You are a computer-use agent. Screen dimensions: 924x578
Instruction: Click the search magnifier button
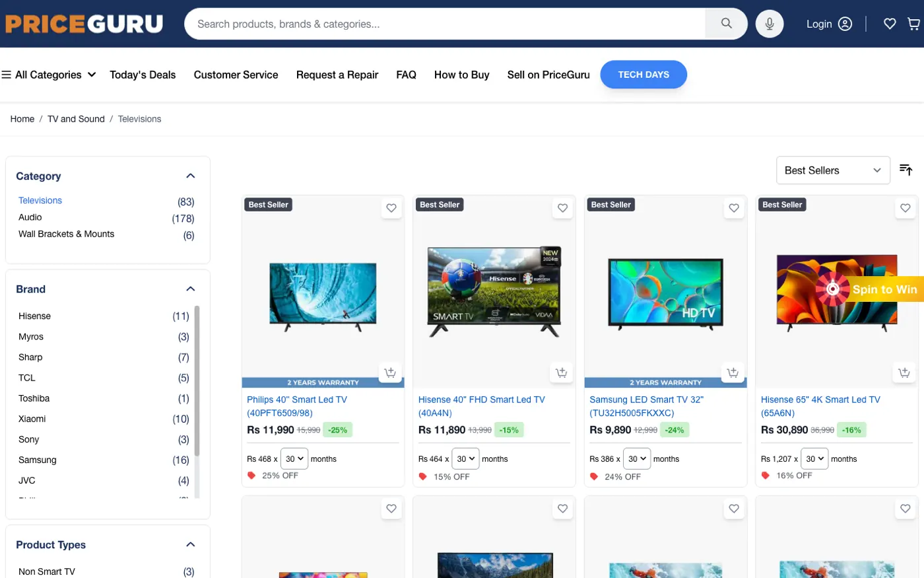click(726, 24)
